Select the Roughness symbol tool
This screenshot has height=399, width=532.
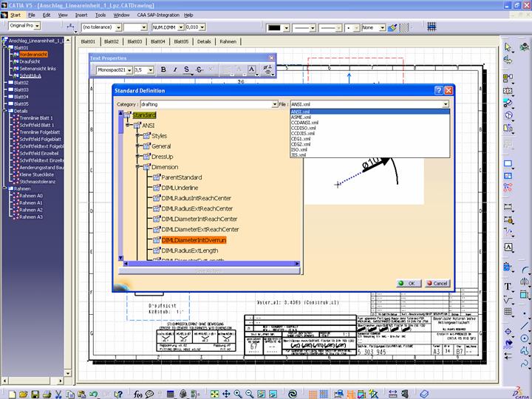coord(508,299)
